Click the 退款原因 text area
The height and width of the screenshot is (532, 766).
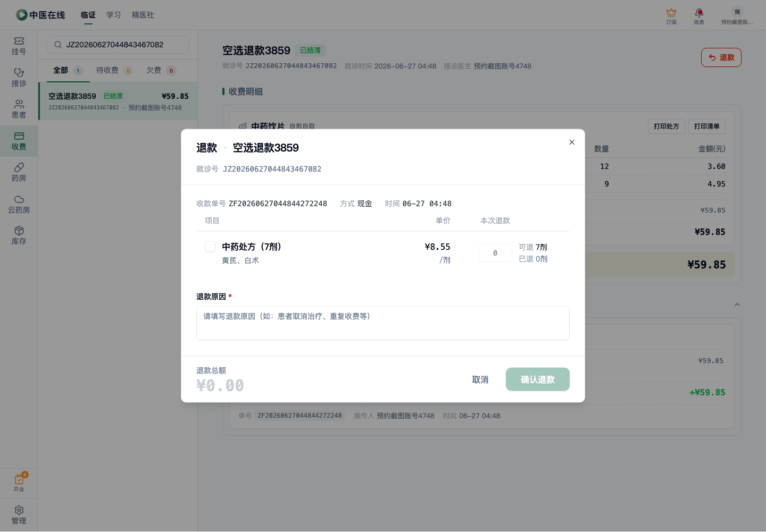(383, 323)
